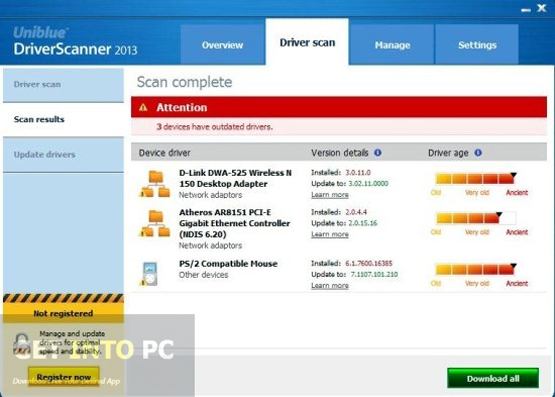Open Learn more for Atheros AR8151 driver
The image size is (555, 397).
coord(330,234)
